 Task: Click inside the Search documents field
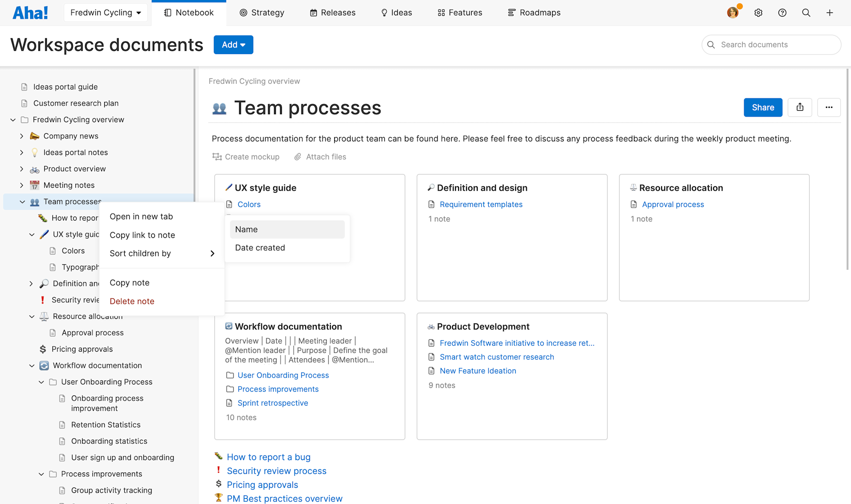pos(771,45)
